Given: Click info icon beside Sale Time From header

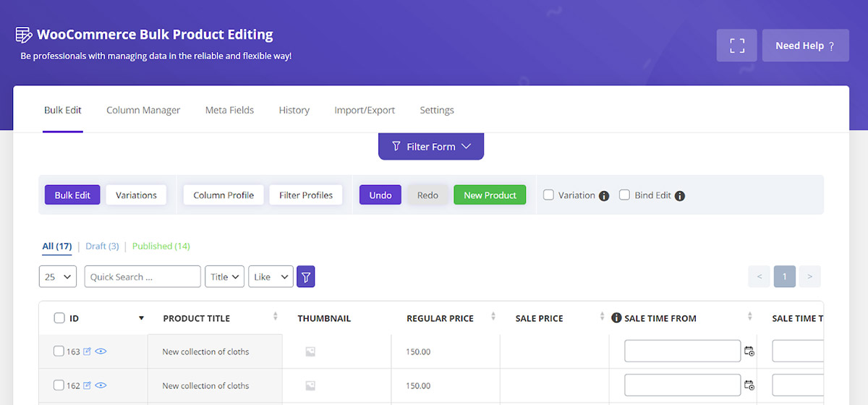Looking at the screenshot, I should coord(616,318).
